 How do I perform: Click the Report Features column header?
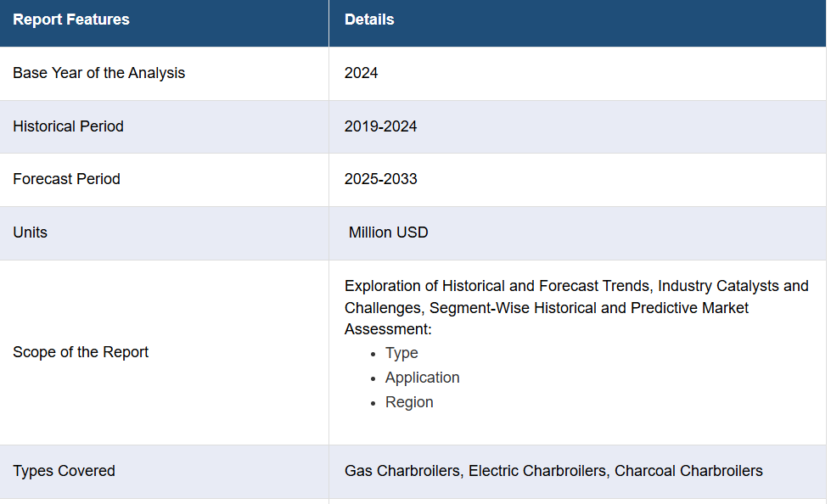pyautogui.click(x=71, y=20)
